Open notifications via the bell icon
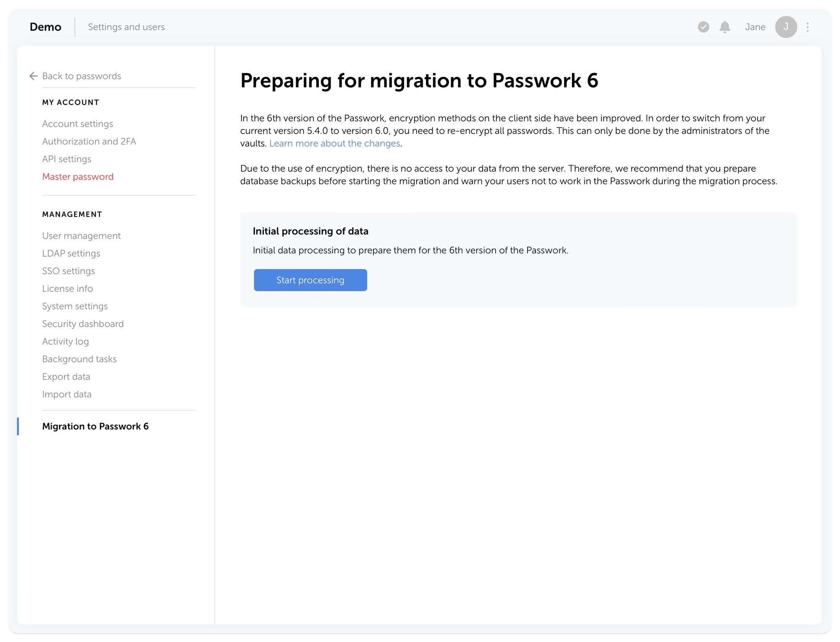 (x=724, y=27)
